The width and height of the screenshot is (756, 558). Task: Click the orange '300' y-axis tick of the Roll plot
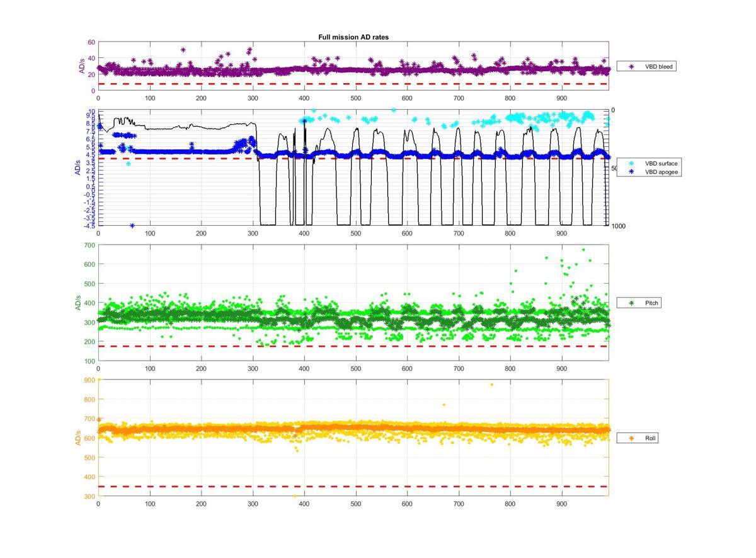tap(89, 496)
